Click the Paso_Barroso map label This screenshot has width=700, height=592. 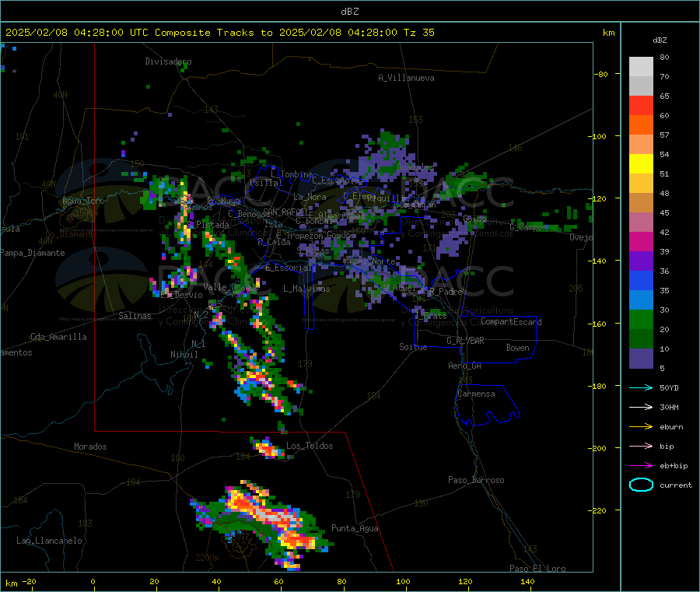(476, 480)
